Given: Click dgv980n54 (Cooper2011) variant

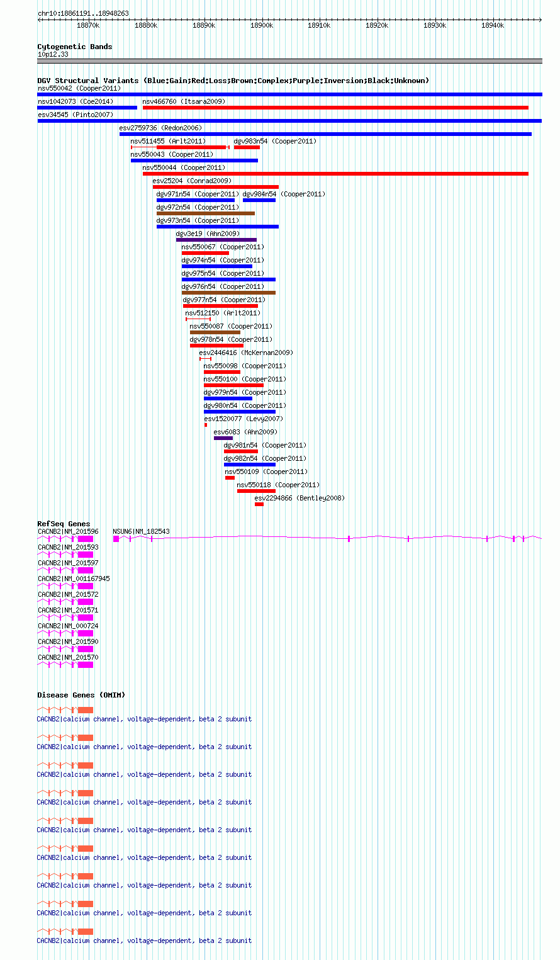Looking at the screenshot, I should [240, 412].
